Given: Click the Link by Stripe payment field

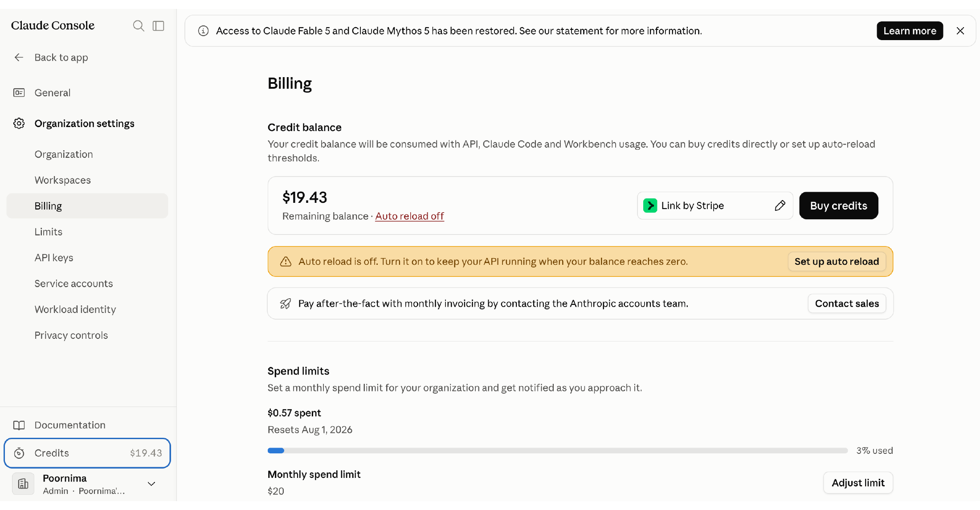Looking at the screenshot, I should [x=715, y=206].
